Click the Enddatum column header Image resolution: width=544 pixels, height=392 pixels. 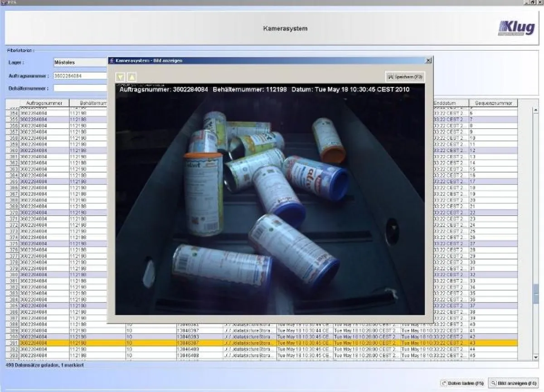pos(449,103)
